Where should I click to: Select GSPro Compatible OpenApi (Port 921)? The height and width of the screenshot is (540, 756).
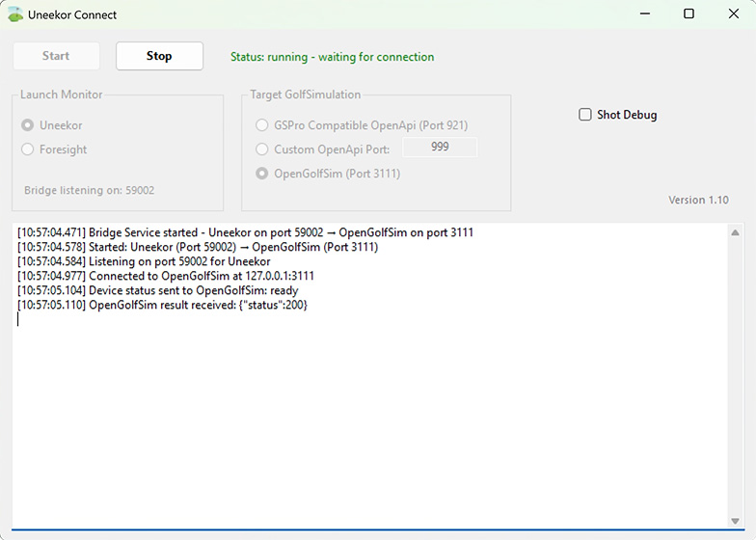click(x=262, y=125)
